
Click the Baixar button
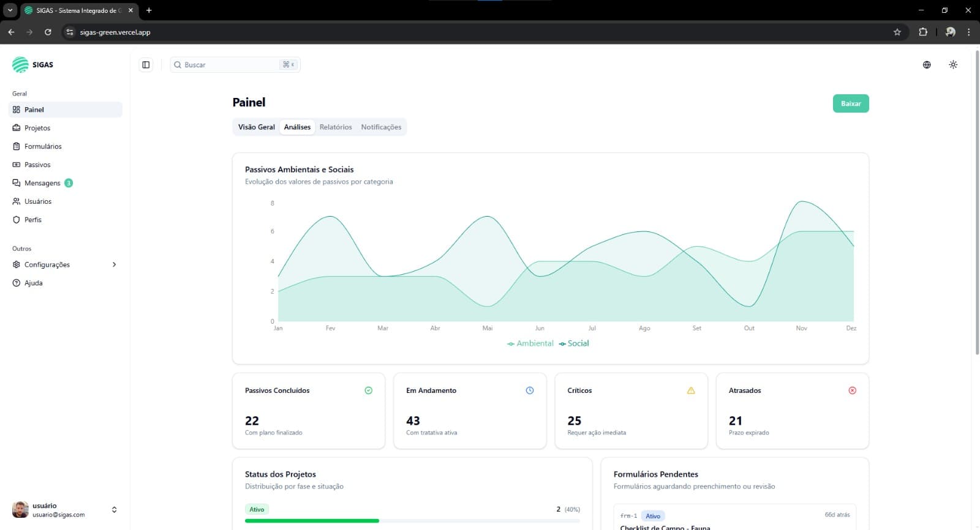click(850, 103)
